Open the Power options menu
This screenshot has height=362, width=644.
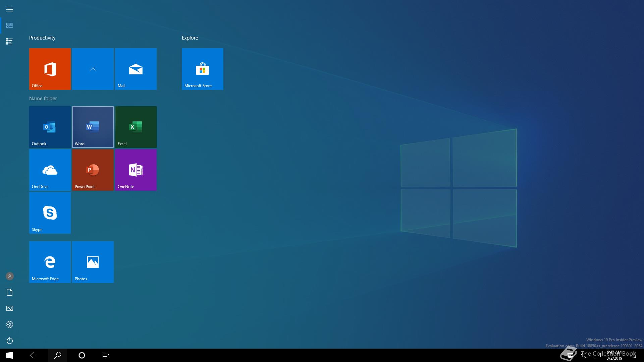coord(10,341)
